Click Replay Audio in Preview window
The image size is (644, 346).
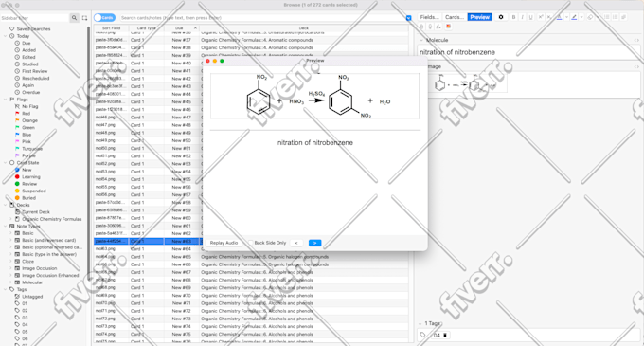point(224,243)
